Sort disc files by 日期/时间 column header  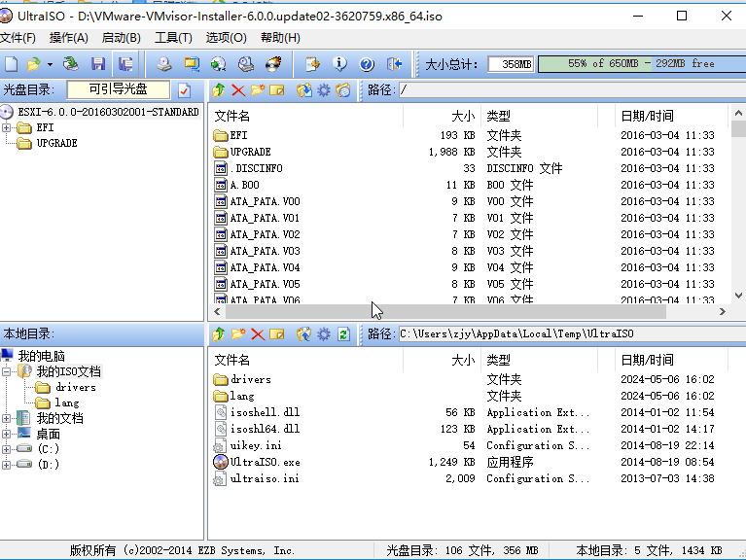[671, 116]
